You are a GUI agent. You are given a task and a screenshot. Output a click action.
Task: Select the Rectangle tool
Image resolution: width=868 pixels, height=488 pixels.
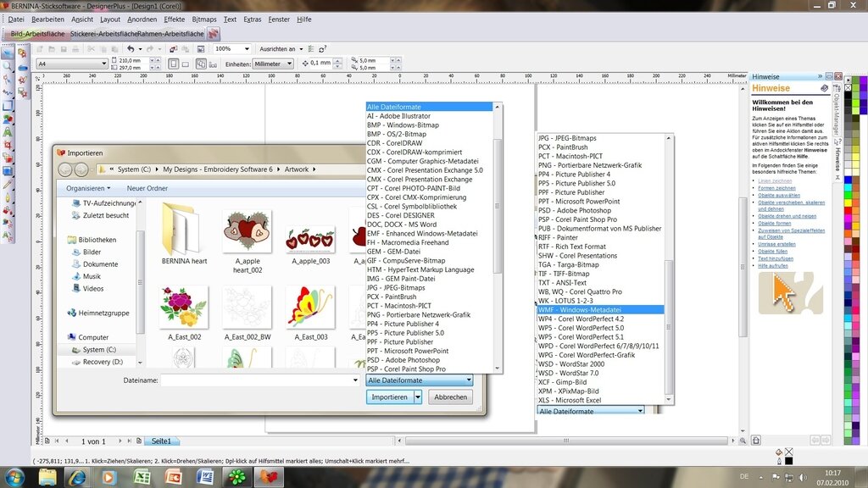coord(8,106)
